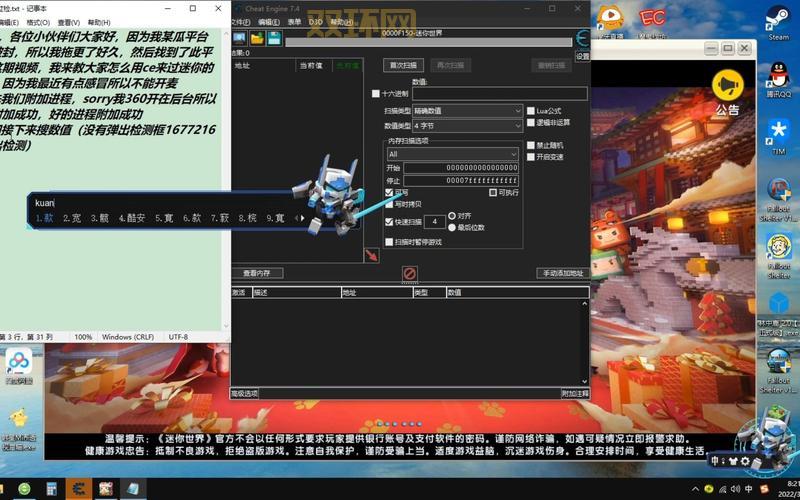Click the address list scroll down arrow

[x=585, y=382]
